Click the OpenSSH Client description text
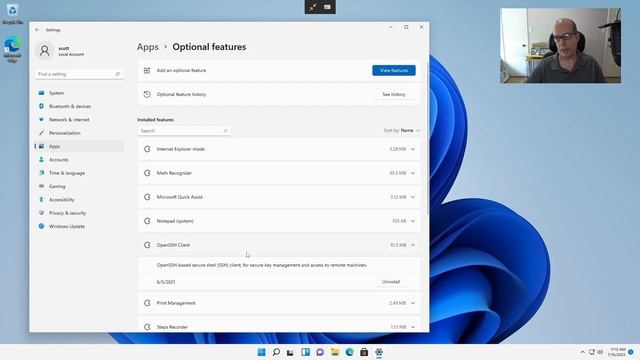The image size is (640, 360). tap(262, 265)
